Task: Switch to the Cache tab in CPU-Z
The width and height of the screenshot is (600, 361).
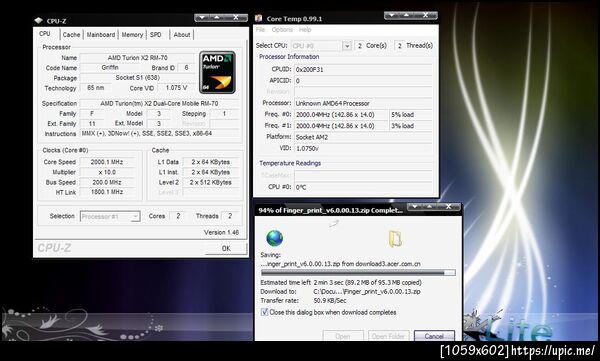Action: [72, 34]
